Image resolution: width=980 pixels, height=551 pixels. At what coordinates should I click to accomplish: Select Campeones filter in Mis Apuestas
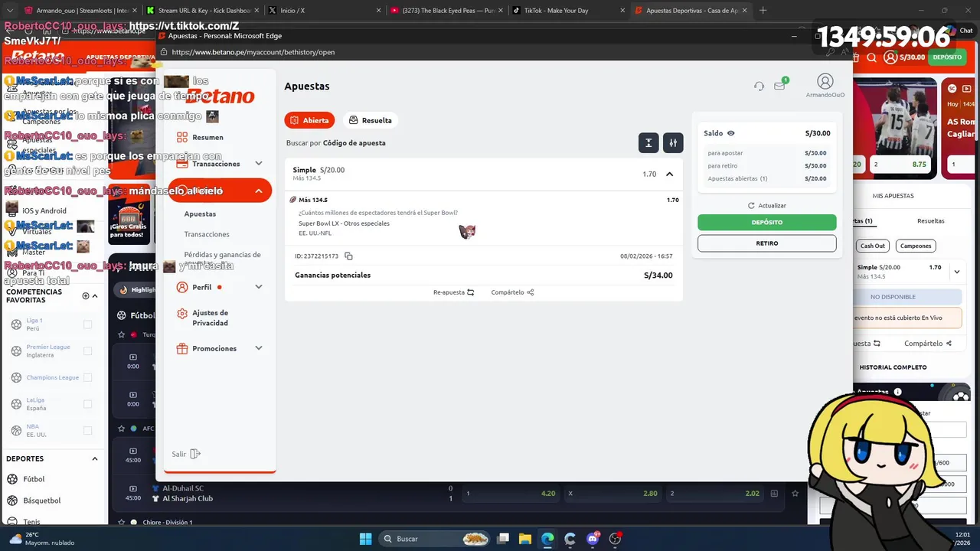[916, 246]
